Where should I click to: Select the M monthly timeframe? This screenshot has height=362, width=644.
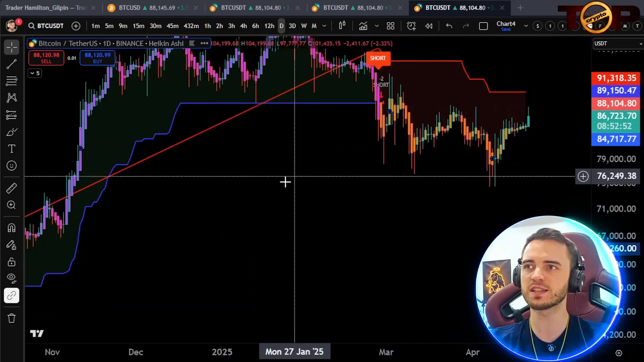[x=314, y=26]
